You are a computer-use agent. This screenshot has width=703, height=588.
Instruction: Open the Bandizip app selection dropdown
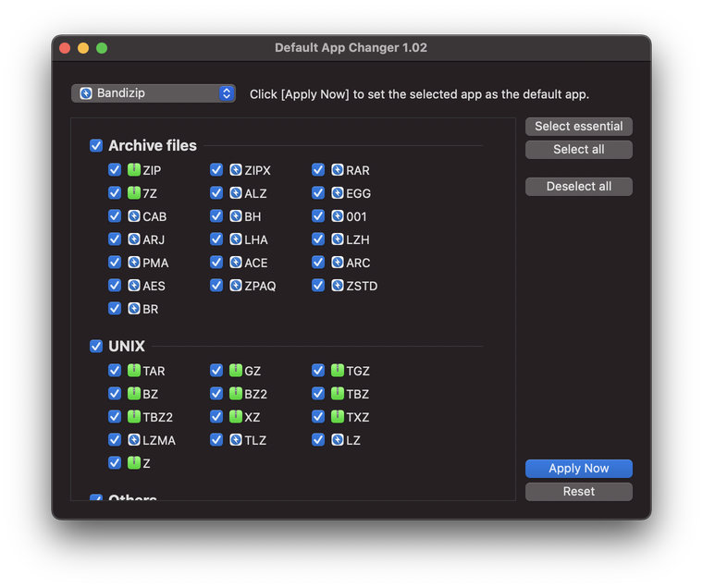[x=154, y=93]
